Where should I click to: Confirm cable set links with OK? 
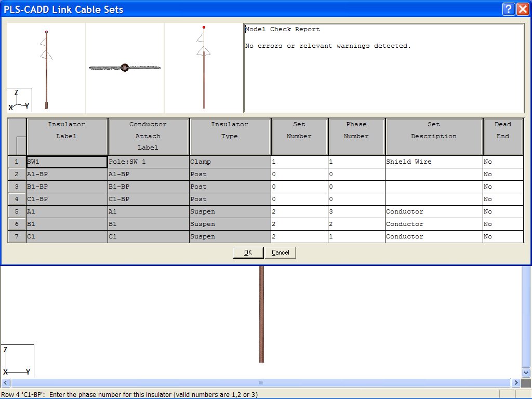[248, 252]
